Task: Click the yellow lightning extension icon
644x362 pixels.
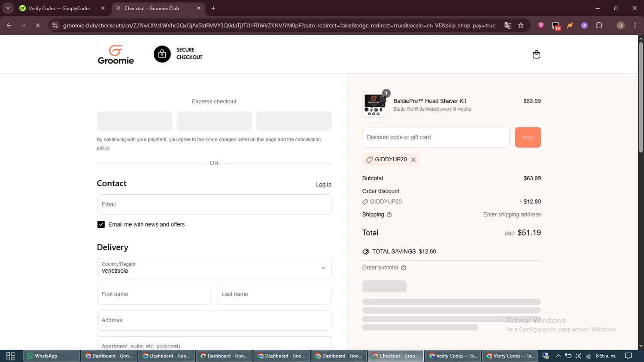Action: pos(570,26)
